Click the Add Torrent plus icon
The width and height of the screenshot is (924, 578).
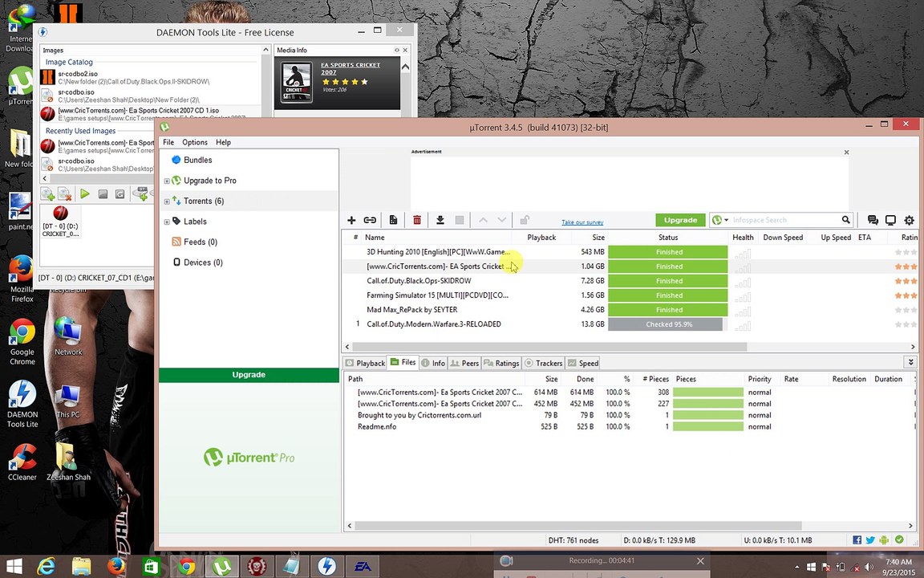coord(351,220)
